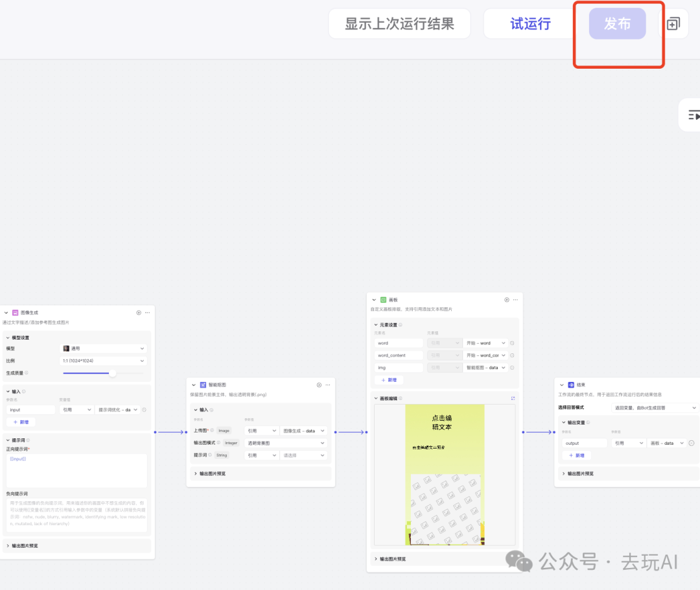Collapse the 智能抠图 node header chevron

194,385
